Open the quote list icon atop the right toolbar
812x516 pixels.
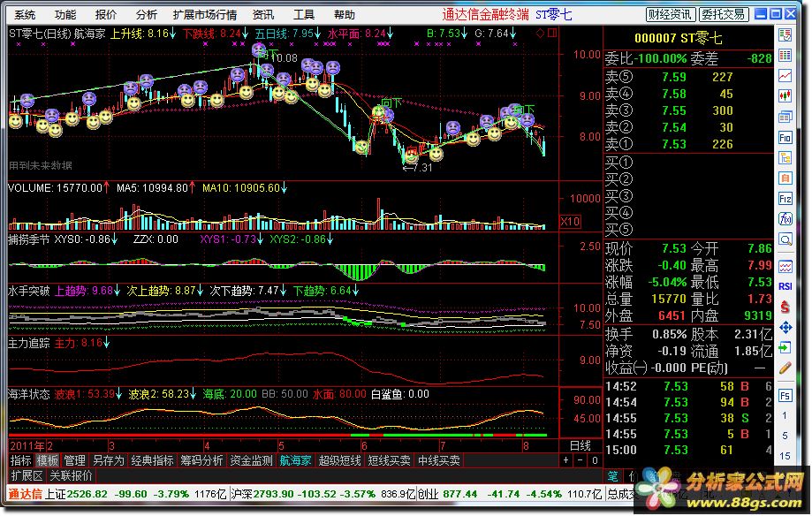pos(785,35)
